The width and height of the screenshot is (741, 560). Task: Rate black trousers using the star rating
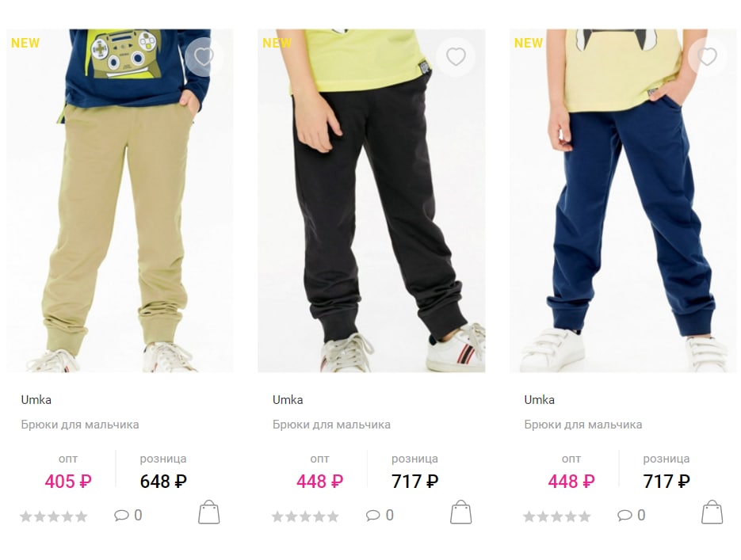click(x=305, y=516)
